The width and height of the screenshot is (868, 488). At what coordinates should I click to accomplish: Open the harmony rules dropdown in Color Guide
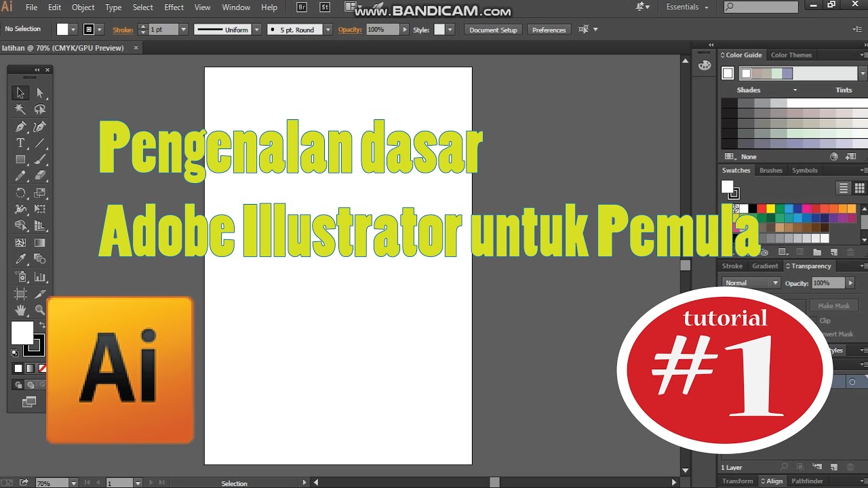[863, 73]
